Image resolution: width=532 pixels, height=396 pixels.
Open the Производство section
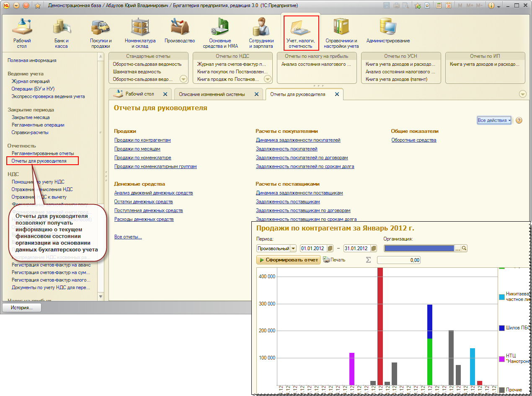point(180,31)
